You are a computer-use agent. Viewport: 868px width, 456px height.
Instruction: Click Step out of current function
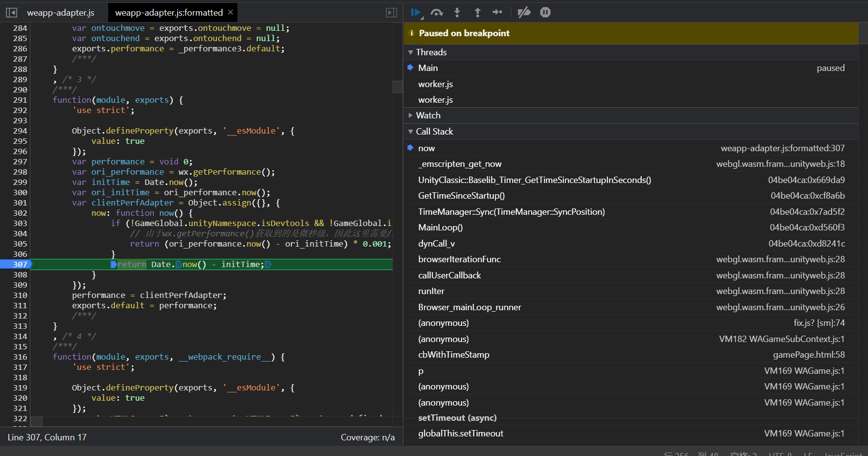coord(478,13)
